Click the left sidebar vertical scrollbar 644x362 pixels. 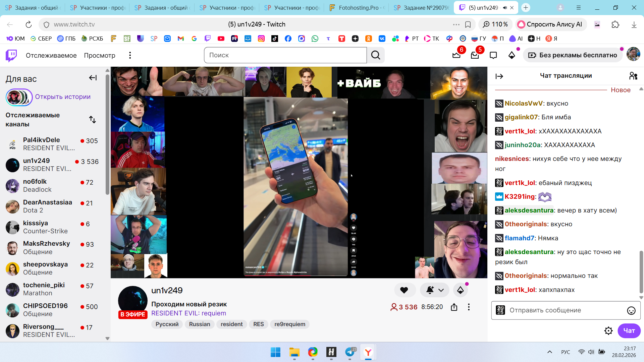tap(107, 134)
